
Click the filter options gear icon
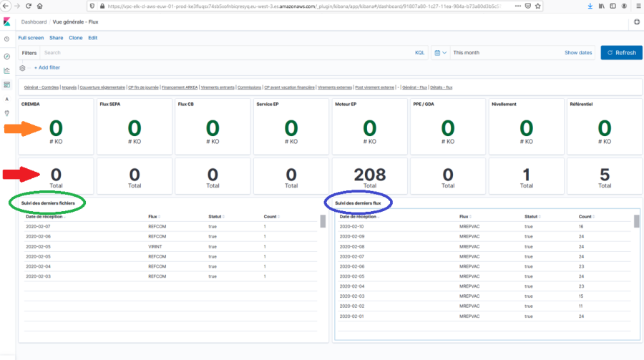pyautogui.click(x=23, y=67)
